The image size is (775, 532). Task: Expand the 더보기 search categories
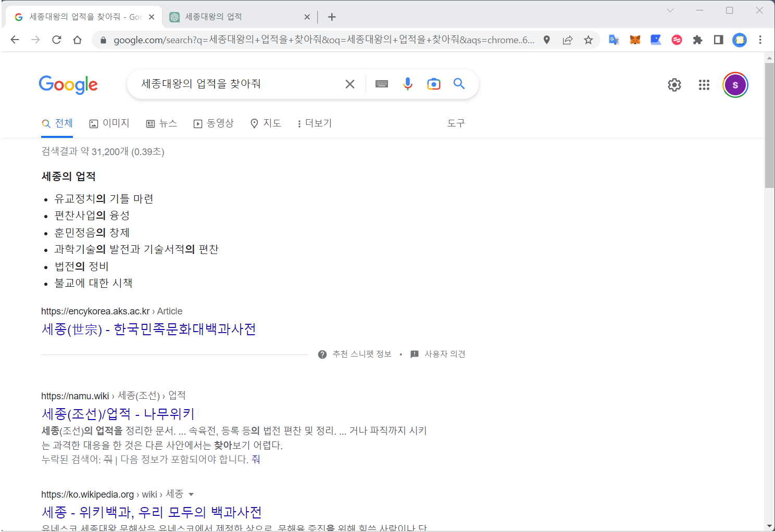pyautogui.click(x=314, y=123)
